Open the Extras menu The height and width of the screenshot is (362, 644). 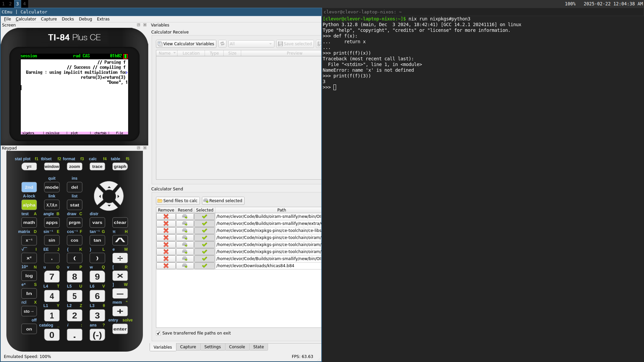tap(103, 19)
